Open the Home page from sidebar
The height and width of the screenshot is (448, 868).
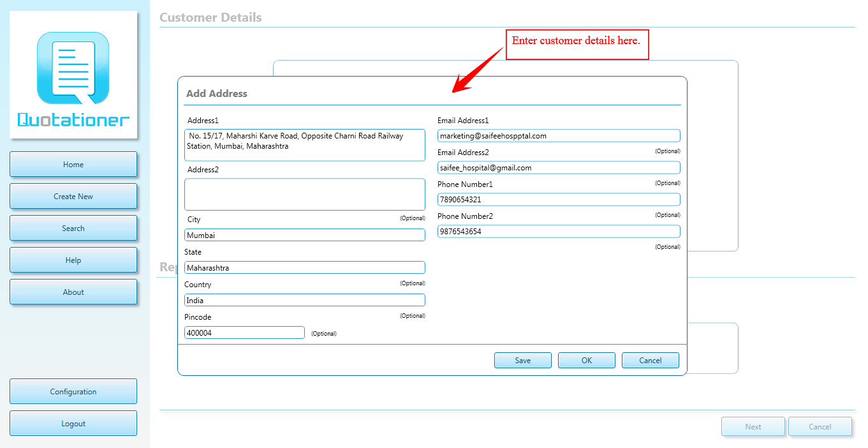[73, 164]
